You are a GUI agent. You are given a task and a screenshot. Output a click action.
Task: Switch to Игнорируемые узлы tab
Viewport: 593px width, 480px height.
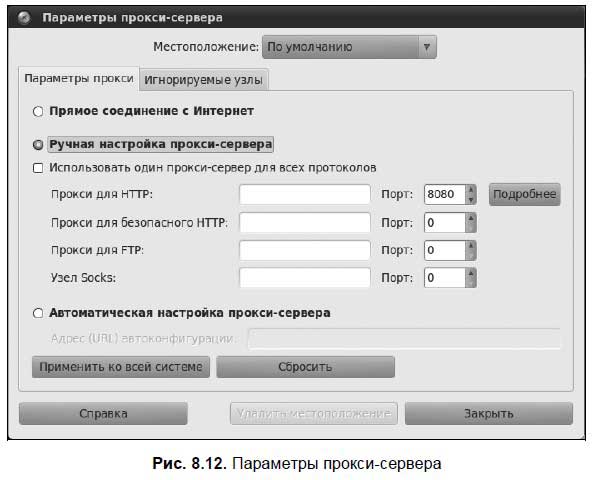(x=203, y=80)
